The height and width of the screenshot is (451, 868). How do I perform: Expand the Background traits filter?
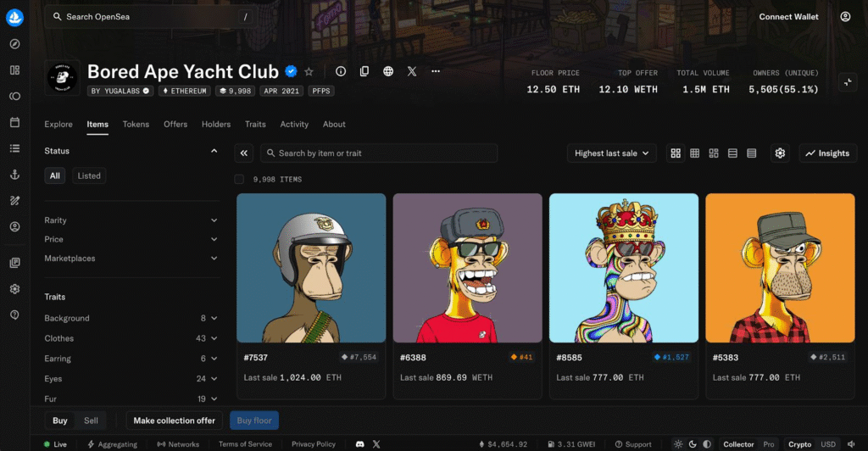131,318
